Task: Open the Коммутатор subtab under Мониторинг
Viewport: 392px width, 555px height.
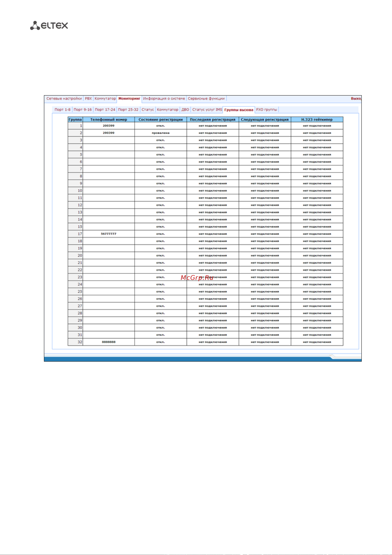Action: pos(167,110)
